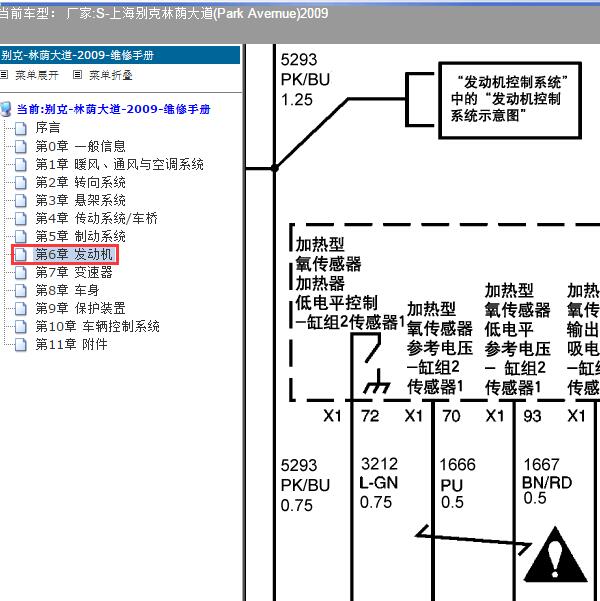This screenshot has height=601, width=600.
Task: Open 第2章 转向系统
Action: (81, 182)
